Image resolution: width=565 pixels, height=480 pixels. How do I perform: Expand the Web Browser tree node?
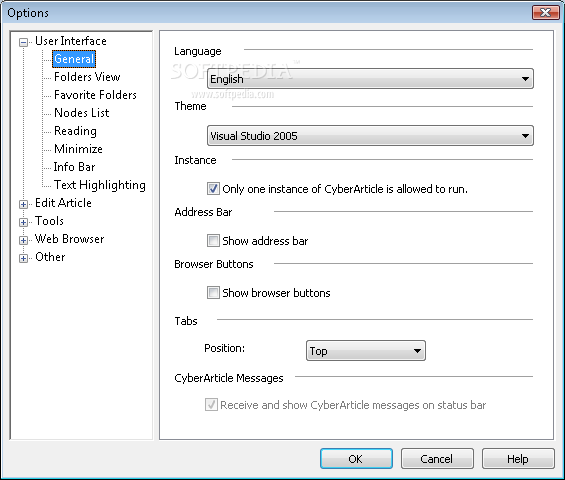pyautogui.click(x=23, y=240)
